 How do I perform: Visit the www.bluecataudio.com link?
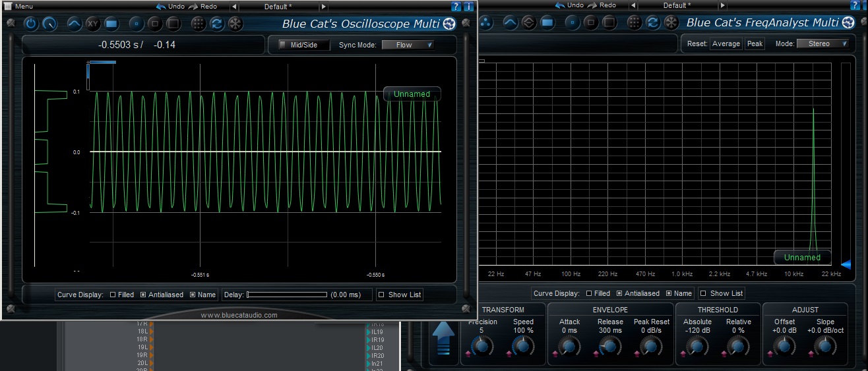(x=239, y=315)
